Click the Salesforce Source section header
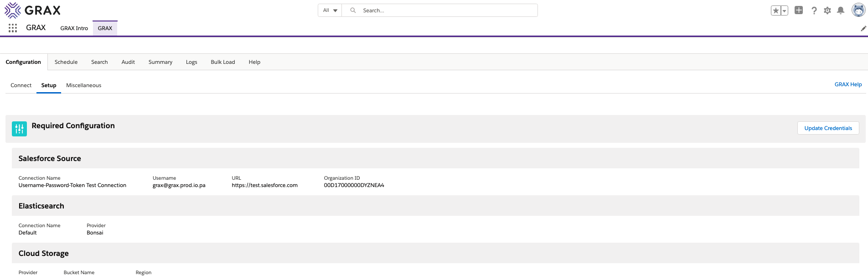The image size is (868, 276). pos(435,158)
